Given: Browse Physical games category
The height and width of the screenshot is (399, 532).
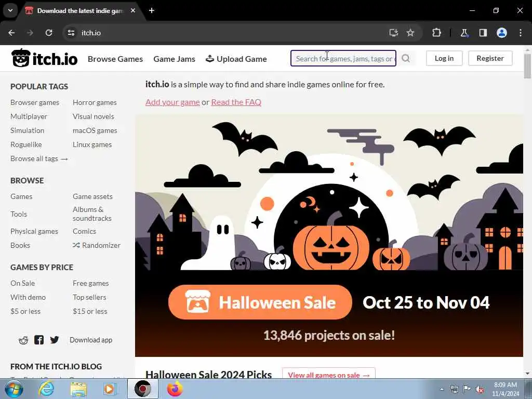Looking at the screenshot, I should pyautogui.click(x=34, y=231).
